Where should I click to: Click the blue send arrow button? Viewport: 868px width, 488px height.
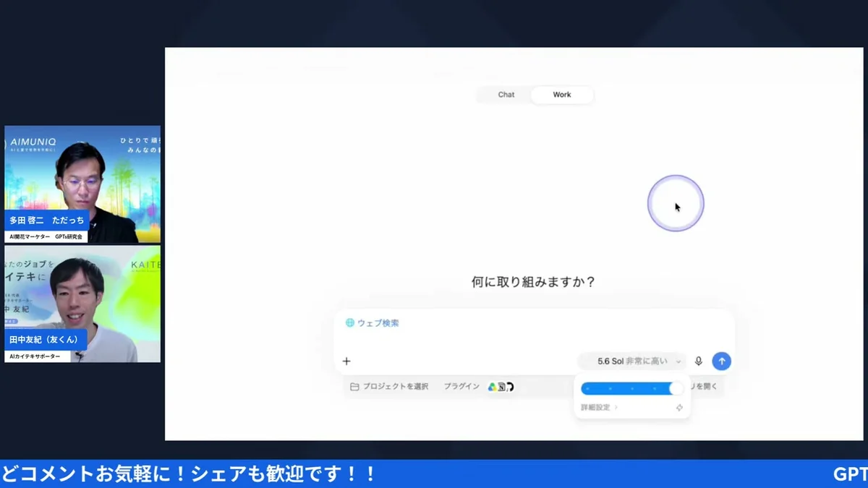coord(721,361)
